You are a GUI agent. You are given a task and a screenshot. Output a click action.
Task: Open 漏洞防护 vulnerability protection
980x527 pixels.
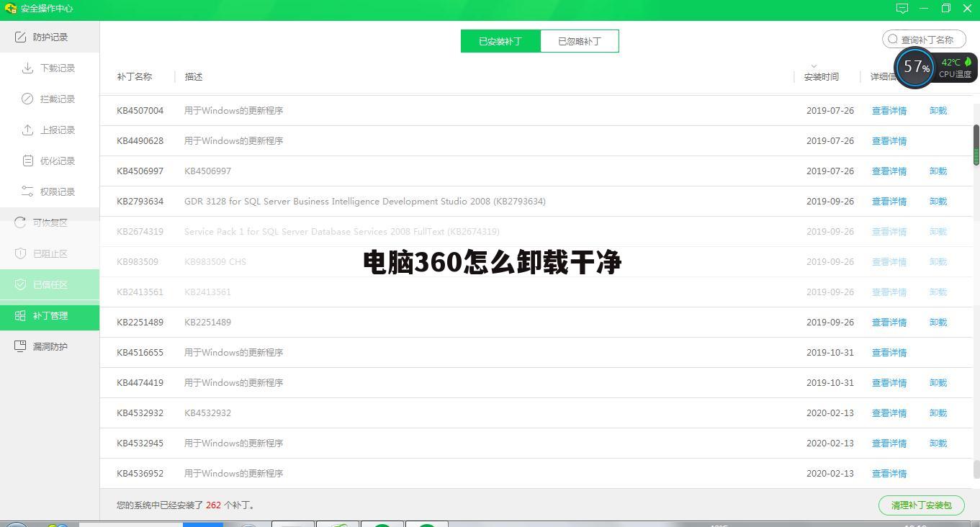pos(50,346)
